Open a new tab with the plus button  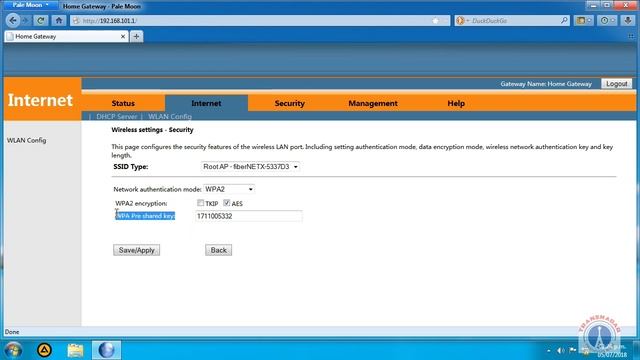pos(136,36)
